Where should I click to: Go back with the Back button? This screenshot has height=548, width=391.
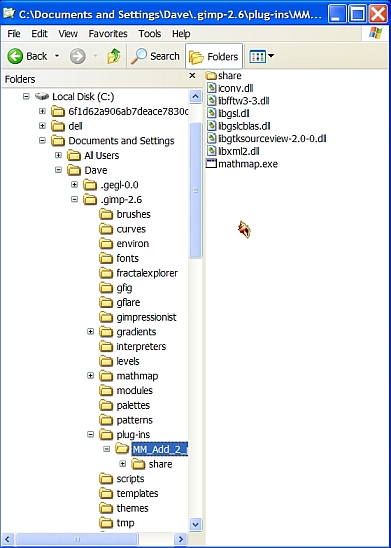click(27, 56)
